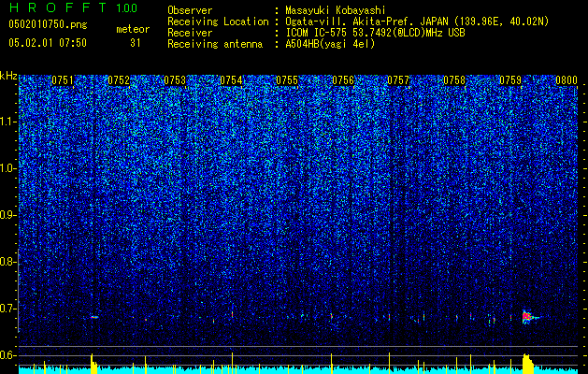Click the horizontal meteor echo after 0751
Image resolution: width=588 pixels, height=374 pixels.
click(x=94, y=317)
